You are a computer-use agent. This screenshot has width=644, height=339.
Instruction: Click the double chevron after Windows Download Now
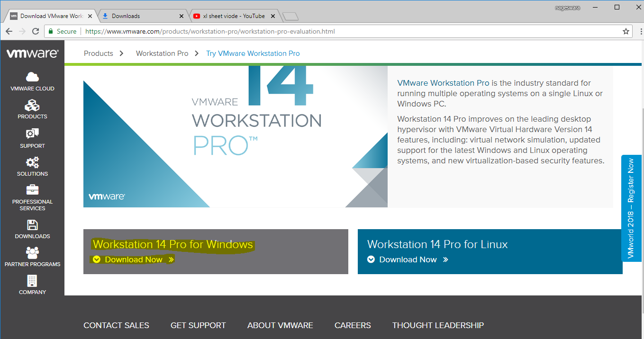tap(171, 259)
